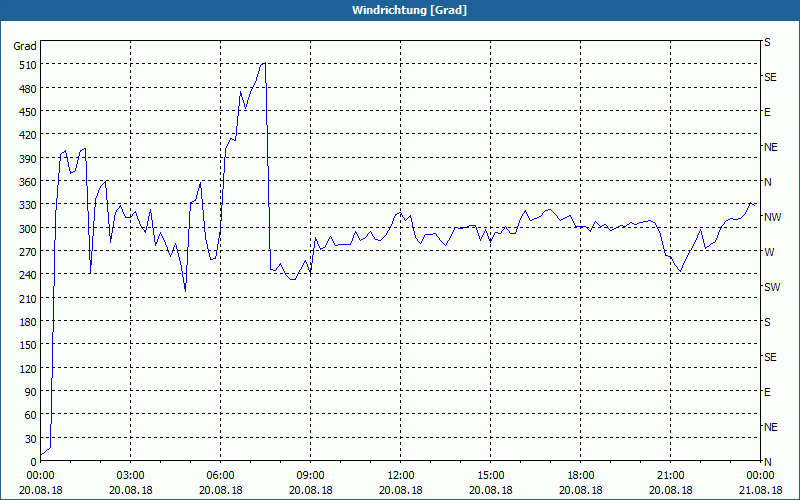Click the 18:00 time axis label
800x500 pixels.
(581, 476)
